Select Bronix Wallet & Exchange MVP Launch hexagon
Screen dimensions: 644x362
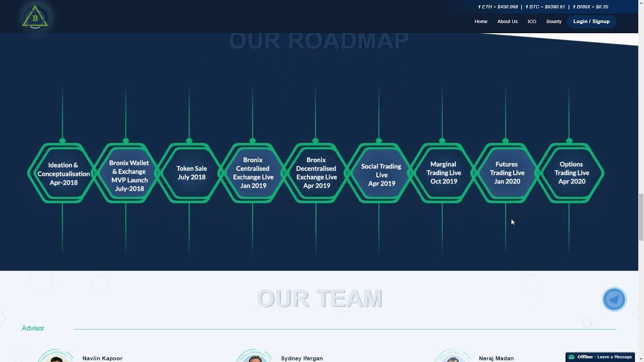(126, 173)
